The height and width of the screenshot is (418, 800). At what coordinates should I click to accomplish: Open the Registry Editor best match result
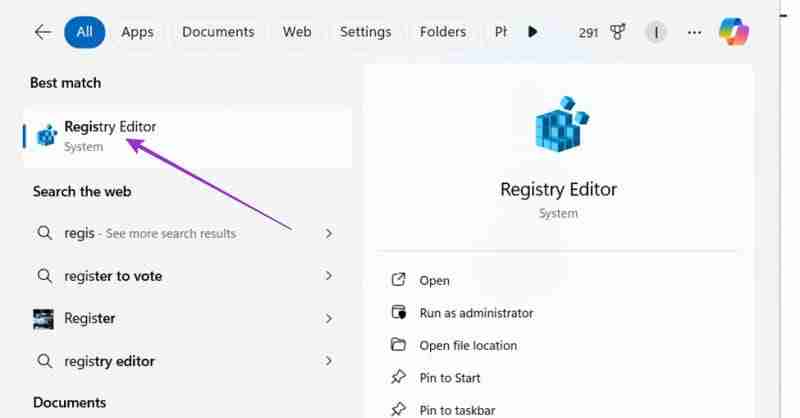coord(188,136)
